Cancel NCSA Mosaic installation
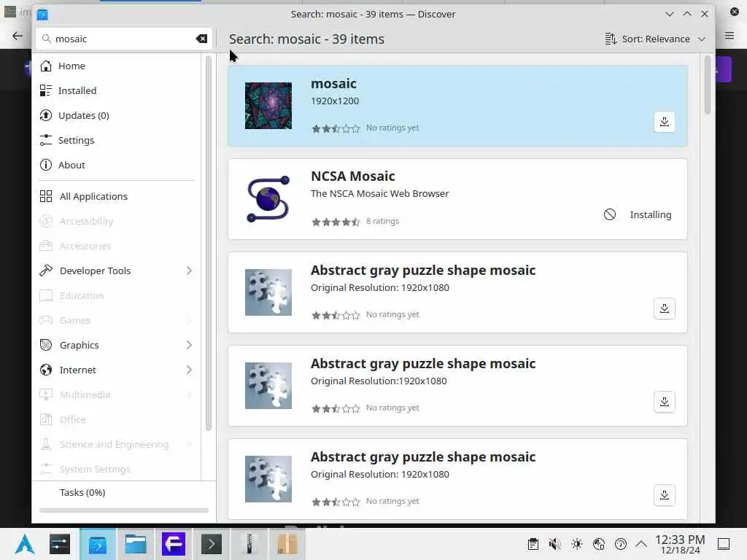 click(x=610, y=214)
